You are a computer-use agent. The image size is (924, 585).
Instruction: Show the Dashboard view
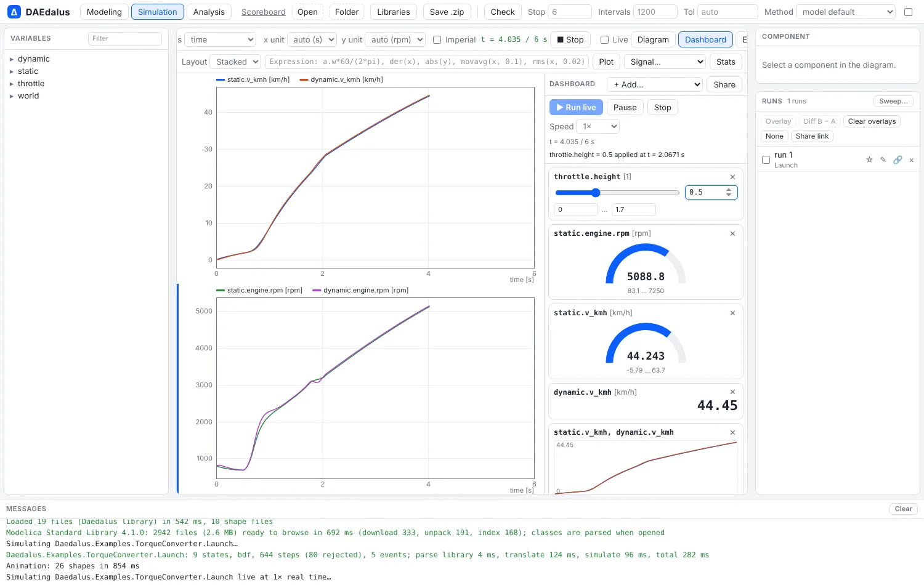(705, 39)
